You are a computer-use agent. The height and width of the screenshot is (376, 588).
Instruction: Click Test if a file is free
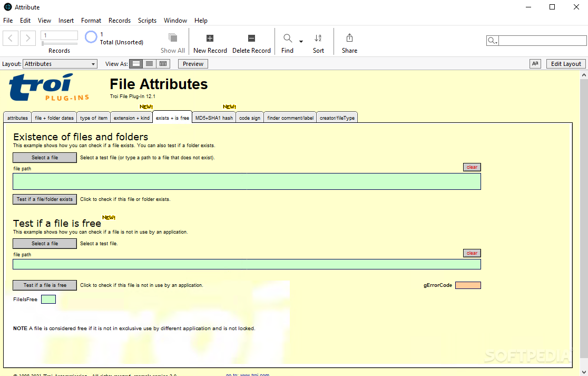(x=45, y=285)
